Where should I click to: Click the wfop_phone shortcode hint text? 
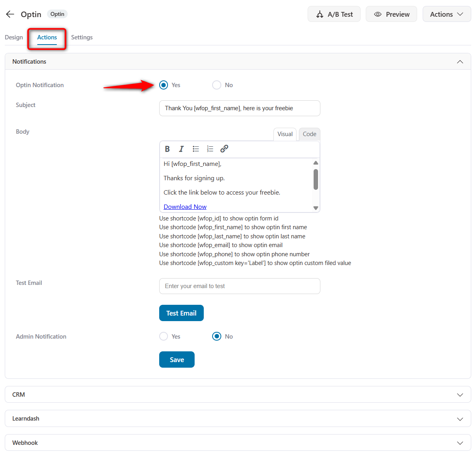[234, 254]
